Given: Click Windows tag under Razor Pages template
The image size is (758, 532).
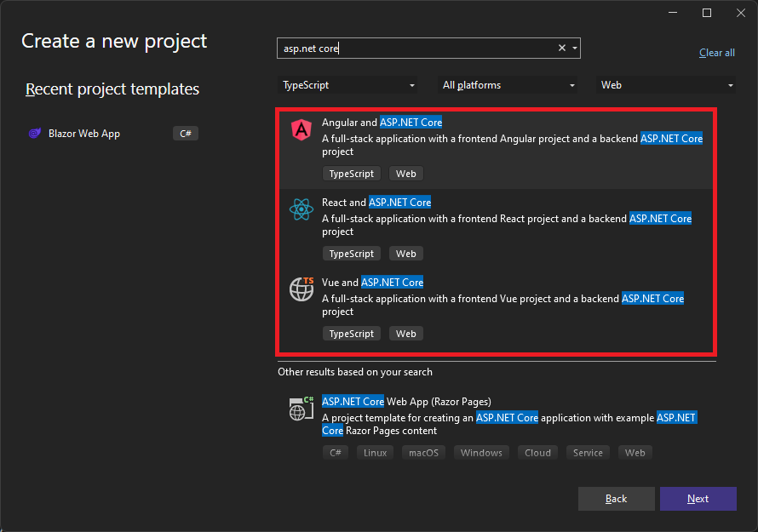Looking at the screenshot, I should tap(481, 453).
